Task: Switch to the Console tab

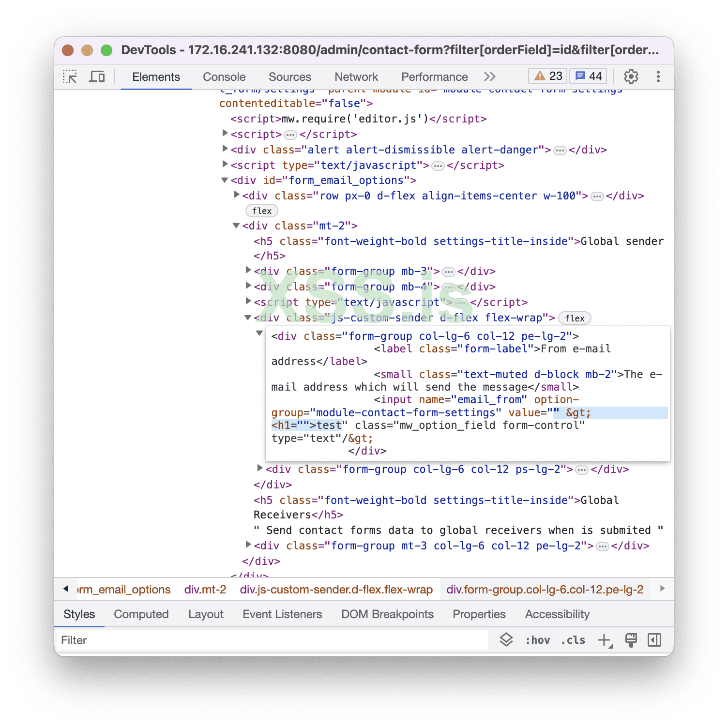Action: pyautogui.click(x=224, y=76)
